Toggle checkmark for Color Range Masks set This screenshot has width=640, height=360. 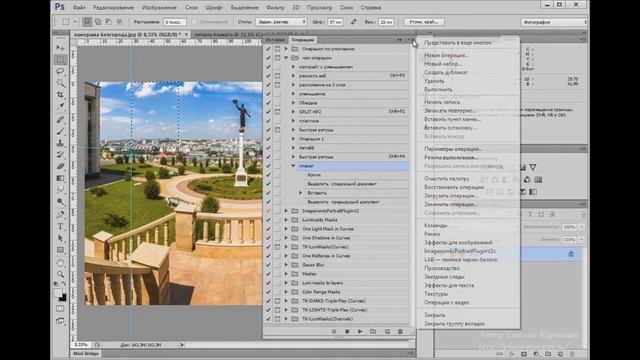268,292
